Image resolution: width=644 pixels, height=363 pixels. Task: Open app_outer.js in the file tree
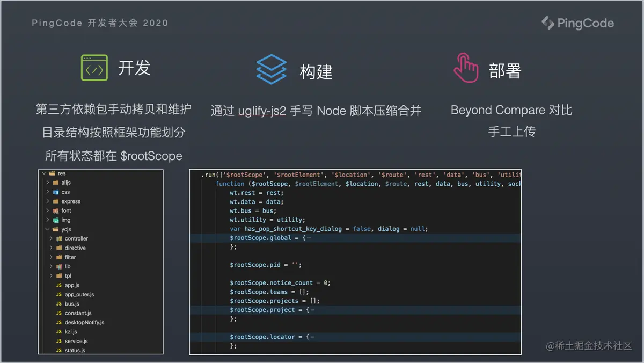tap(79, 294)
